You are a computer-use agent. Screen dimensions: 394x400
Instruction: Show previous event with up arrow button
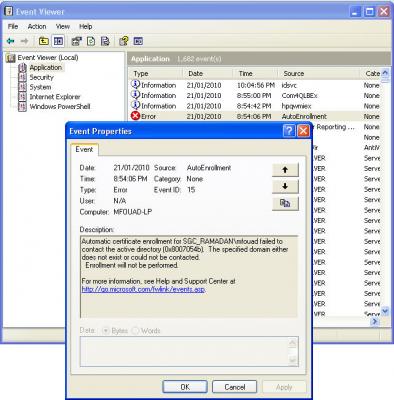(x=285, y=170)
